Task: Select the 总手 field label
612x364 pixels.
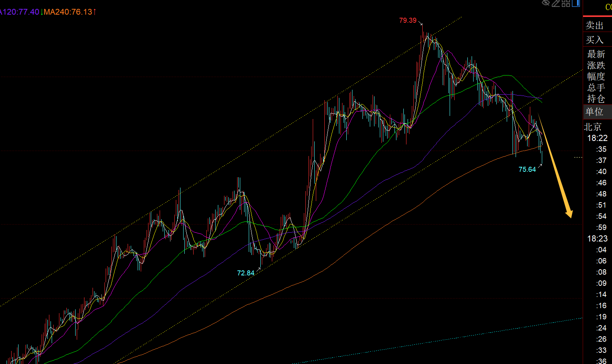Action: coord(596,88)
